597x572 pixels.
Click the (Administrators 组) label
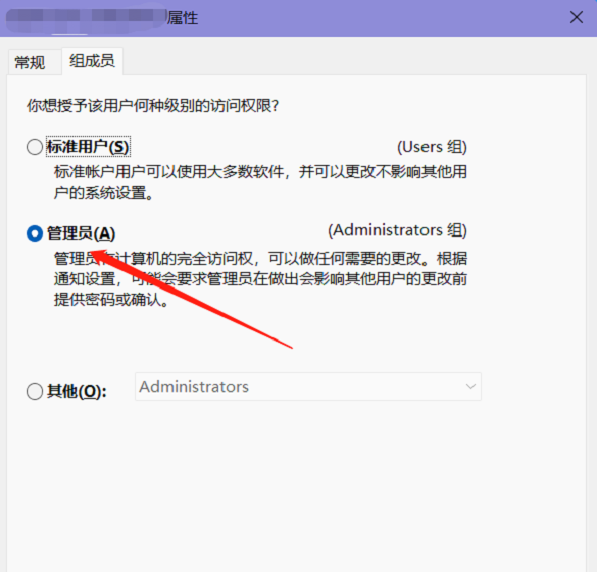click(397, 230)
